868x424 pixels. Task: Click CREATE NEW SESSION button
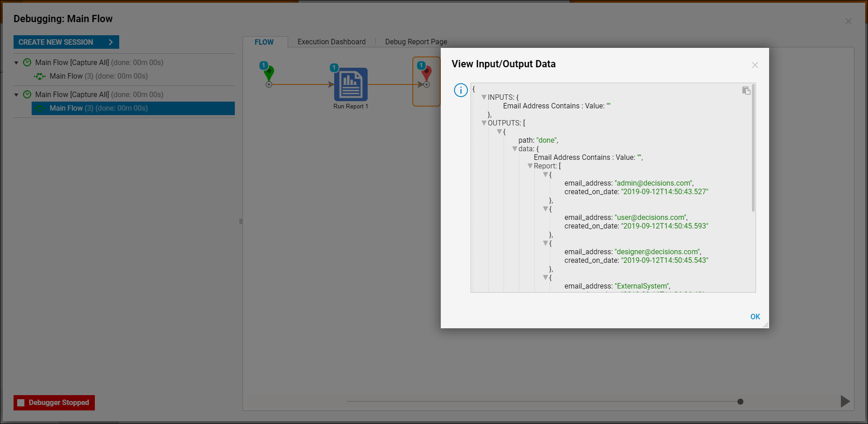[66, 42]
